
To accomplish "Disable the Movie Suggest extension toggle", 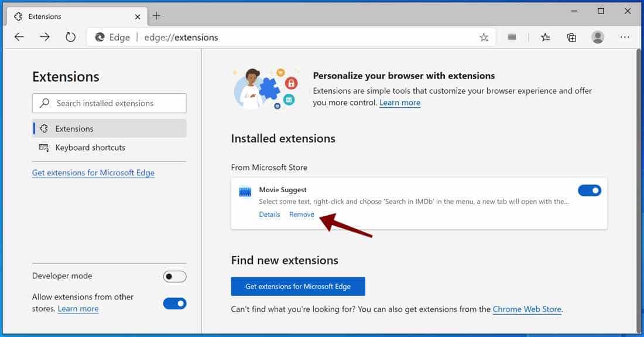I will click(x=590, y=190).
